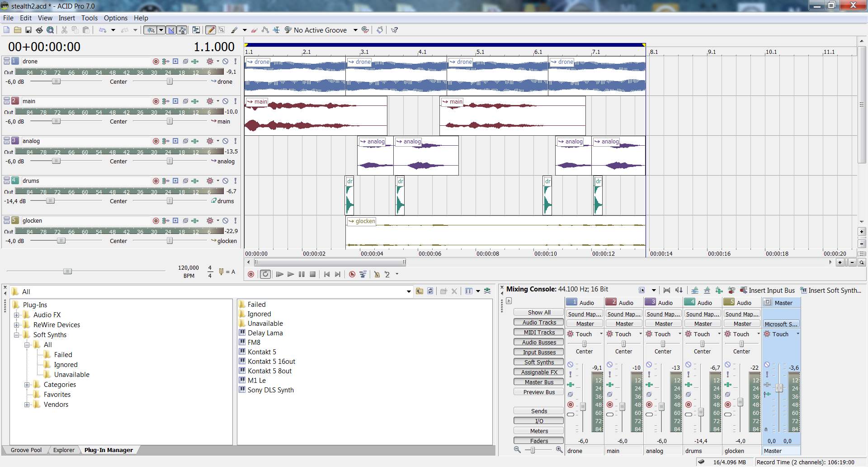868x467 pixels.
Task: Toggle Loop Playback button
Action: (265, 274)
